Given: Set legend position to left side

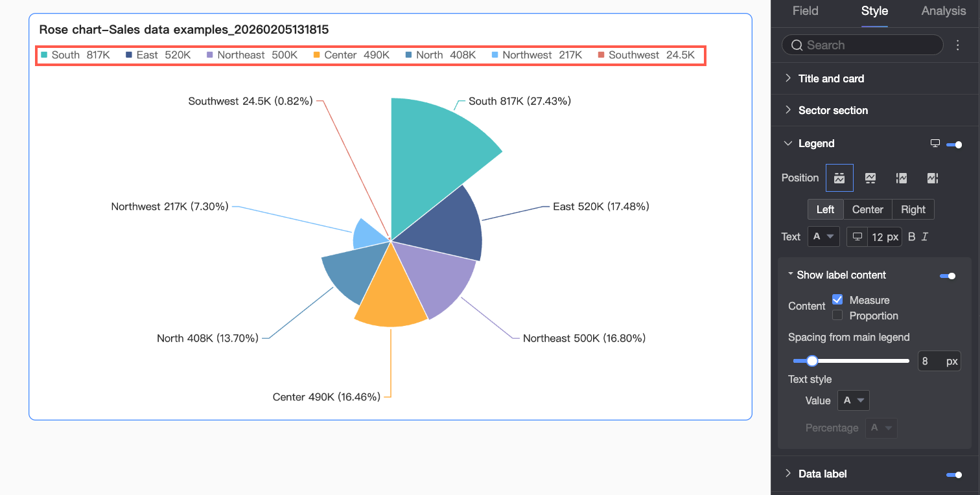Looking at the screenshot, I should coord(902,178).
